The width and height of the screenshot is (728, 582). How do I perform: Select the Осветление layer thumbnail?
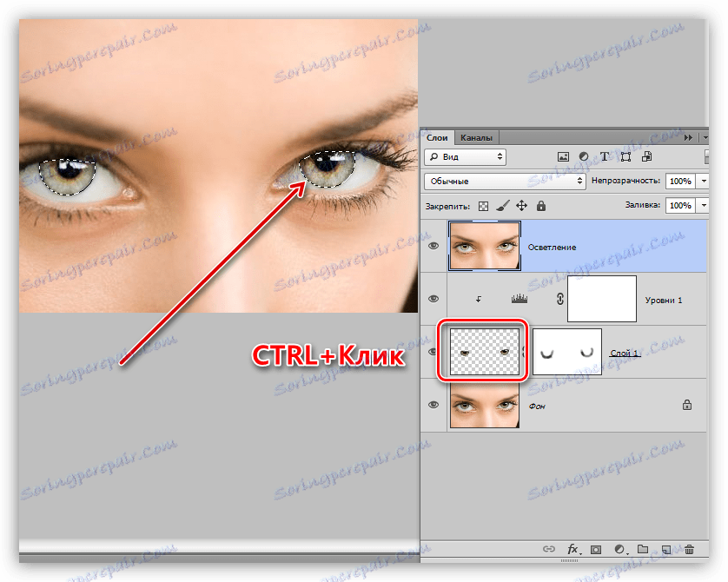click(x=485, y=246)
